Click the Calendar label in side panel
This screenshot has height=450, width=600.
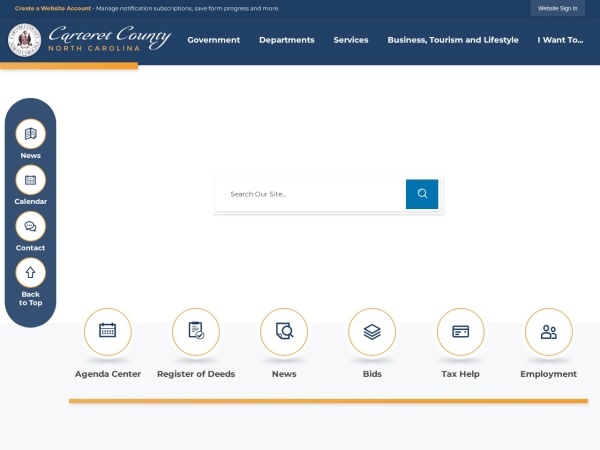(31, 201)
